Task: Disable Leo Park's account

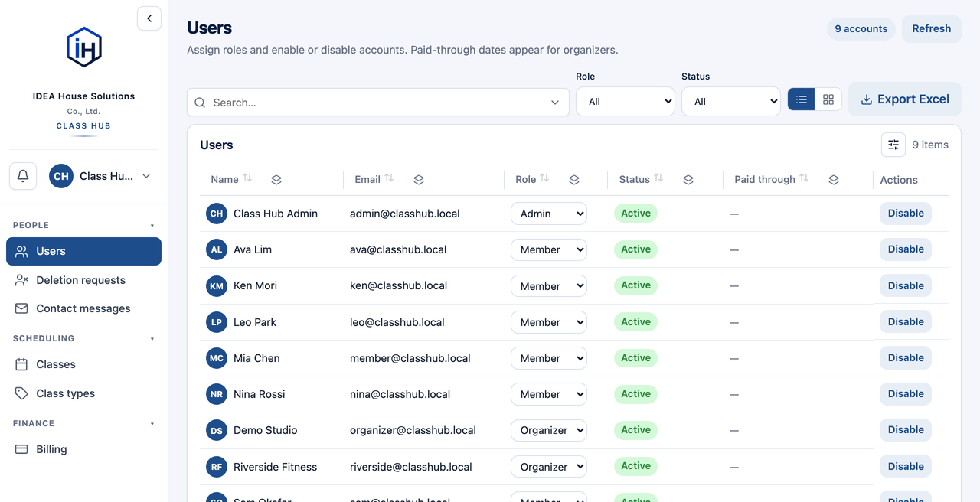Action: tap(906, 321)
